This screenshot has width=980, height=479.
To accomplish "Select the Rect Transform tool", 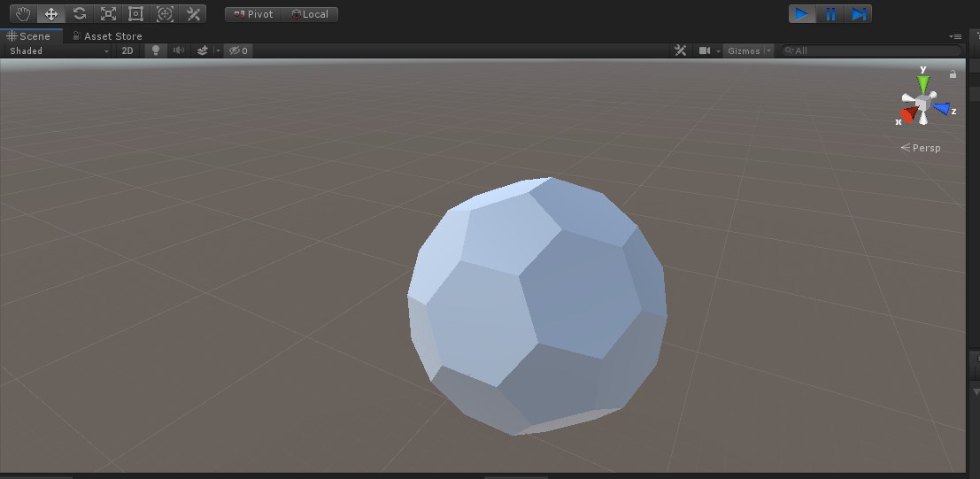I will 136,14.
